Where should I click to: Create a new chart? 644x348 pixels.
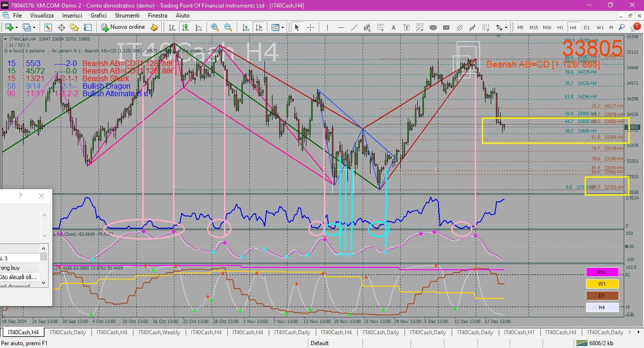click(8, 27)
